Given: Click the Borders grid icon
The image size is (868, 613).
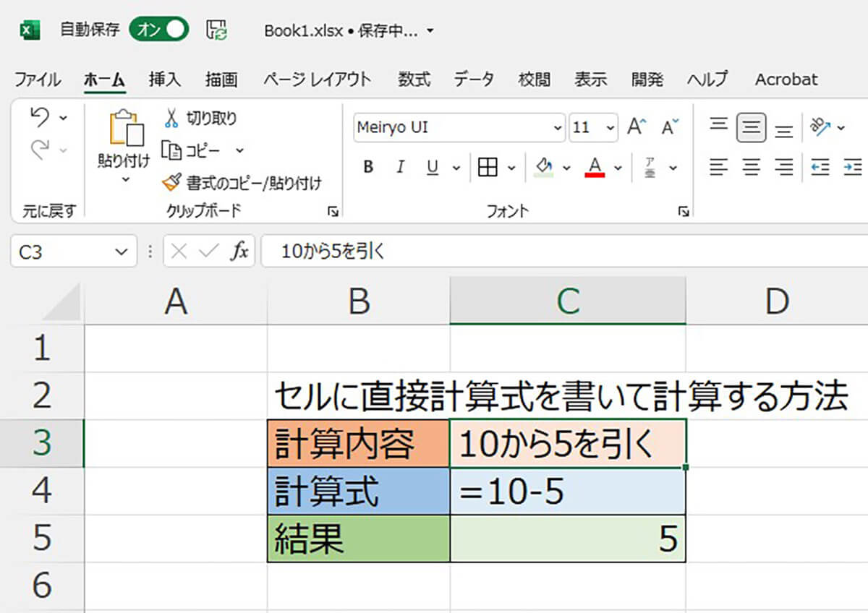Looking at the screenshot, I should pos(488,168).
